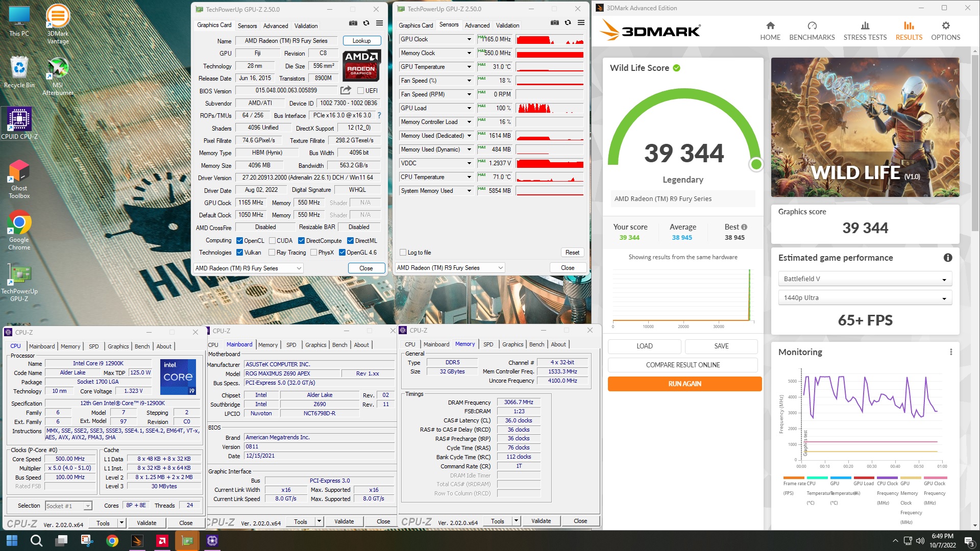
Task: Open Task View on taskbar
Action: coord(62,540)
